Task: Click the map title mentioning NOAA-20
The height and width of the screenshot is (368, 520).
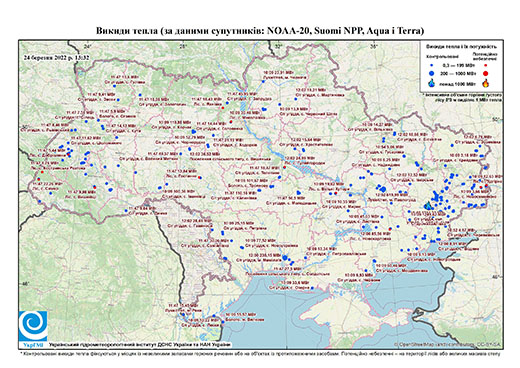Action: 260,31
